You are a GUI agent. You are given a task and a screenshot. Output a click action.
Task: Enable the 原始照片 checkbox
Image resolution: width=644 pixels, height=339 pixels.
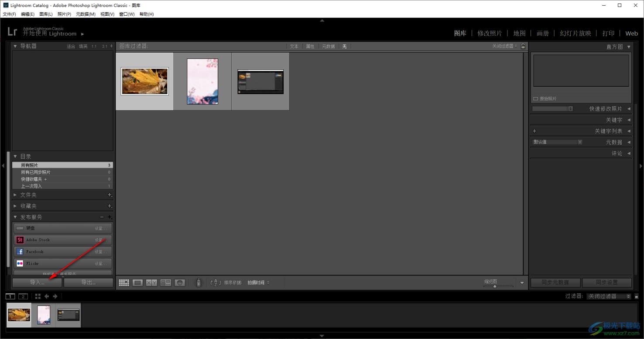click(536, 99)
